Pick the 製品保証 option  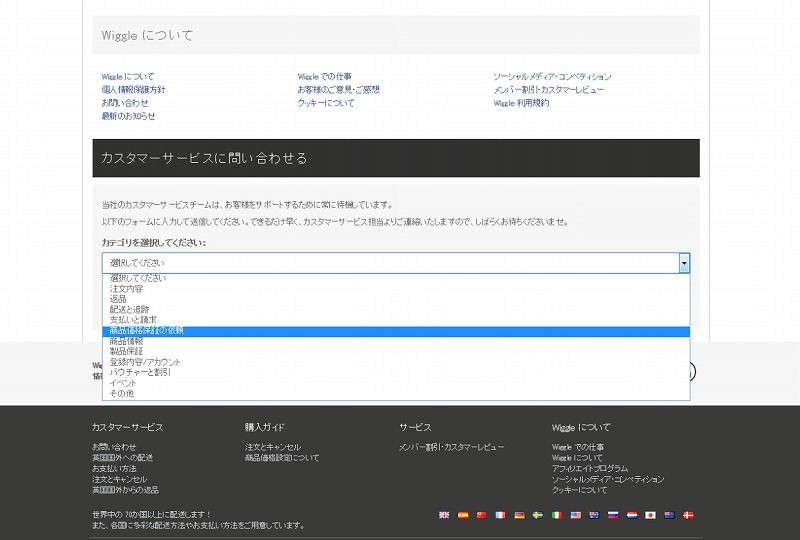[396, 352]
